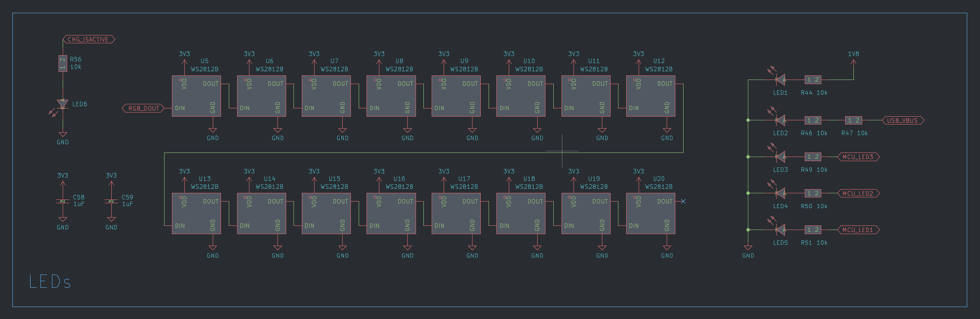Select the MCU_LED1 global label

point(858,230)
